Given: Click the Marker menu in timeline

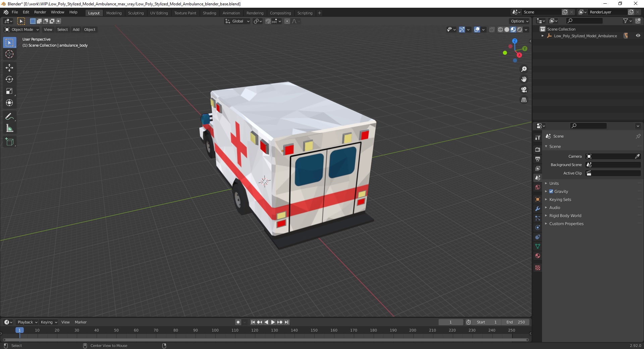Looking at the screenshot, I should 80,322.
